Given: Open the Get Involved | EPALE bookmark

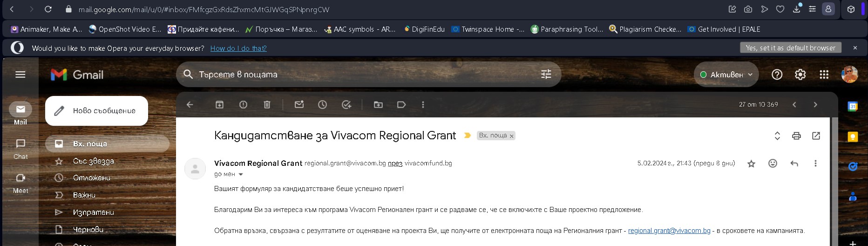Looking at the screenshot, I should (x=724, y=29).
